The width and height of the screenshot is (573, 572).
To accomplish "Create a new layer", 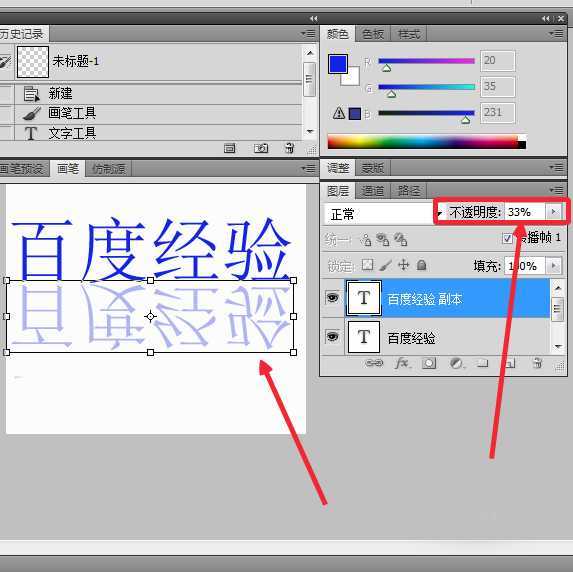I will (x=510, y=363).
